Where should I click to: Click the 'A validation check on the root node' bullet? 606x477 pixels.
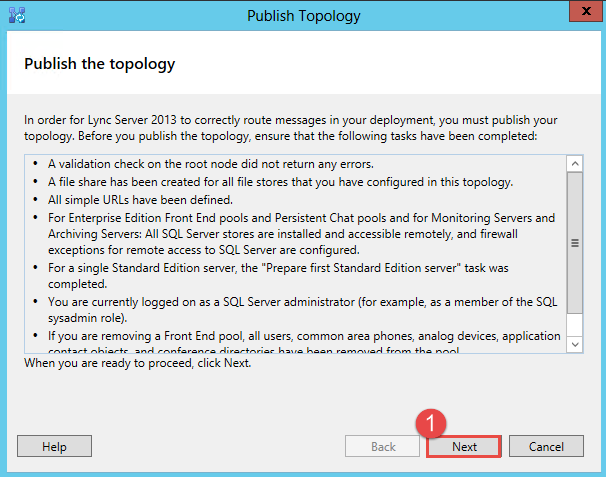211,164
